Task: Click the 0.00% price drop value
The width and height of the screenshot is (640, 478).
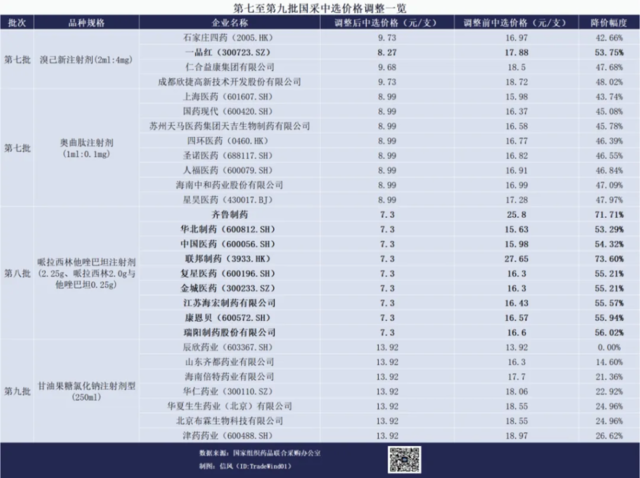Action: tap(609, 347)
